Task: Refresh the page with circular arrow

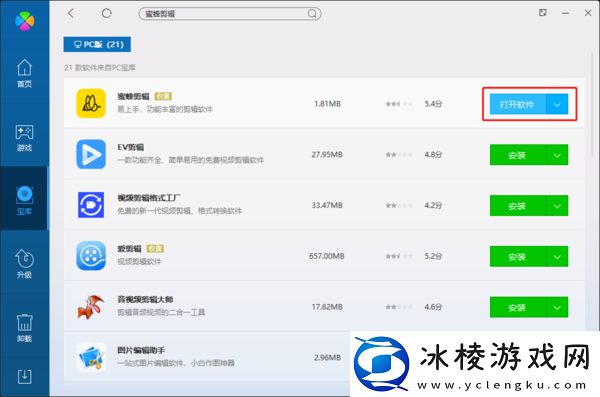Action: (x=106, y=13)
